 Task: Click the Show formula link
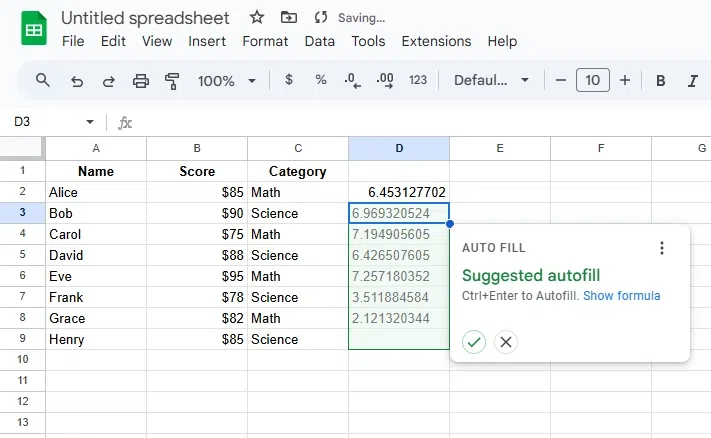point(621,296)
